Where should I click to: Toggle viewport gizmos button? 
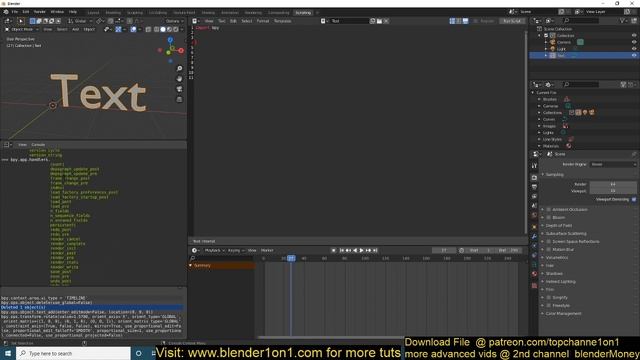pyautogui.click(x=118, y=29)
